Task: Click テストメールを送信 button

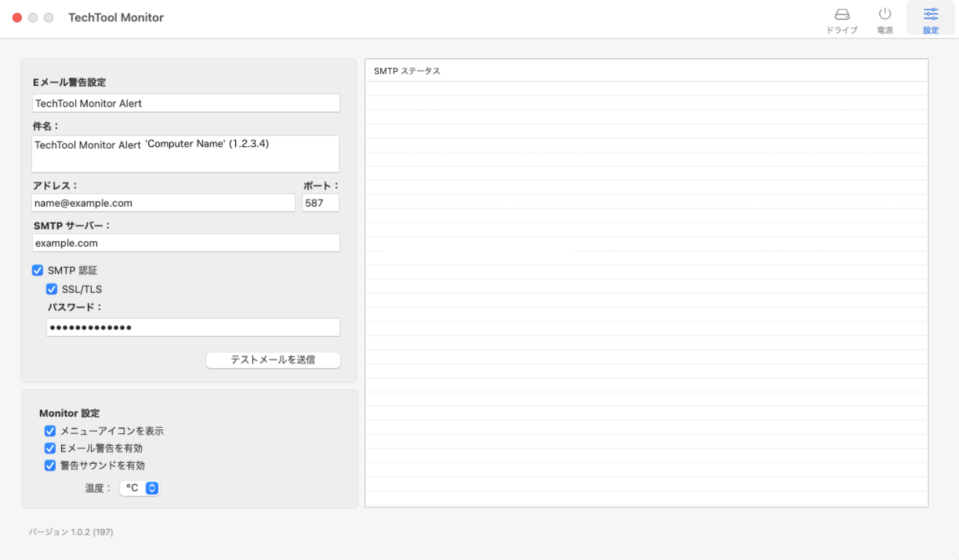Action: [x=273, y=360]
